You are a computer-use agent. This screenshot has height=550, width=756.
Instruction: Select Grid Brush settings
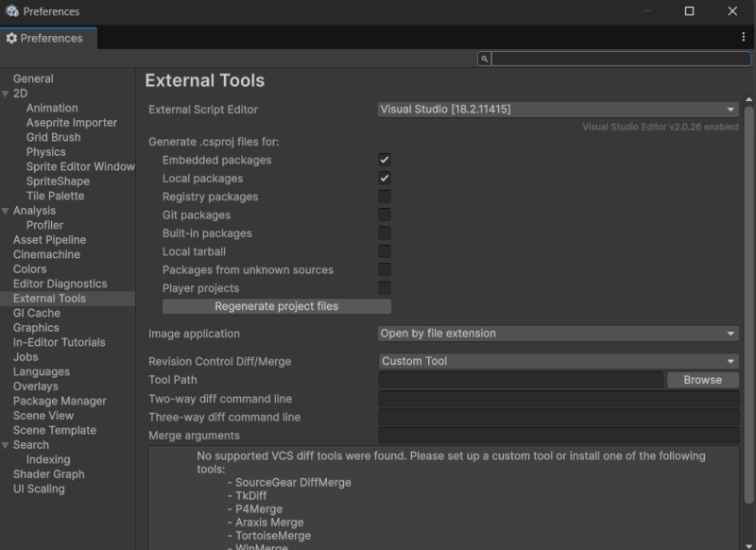(x=54, y=137)
